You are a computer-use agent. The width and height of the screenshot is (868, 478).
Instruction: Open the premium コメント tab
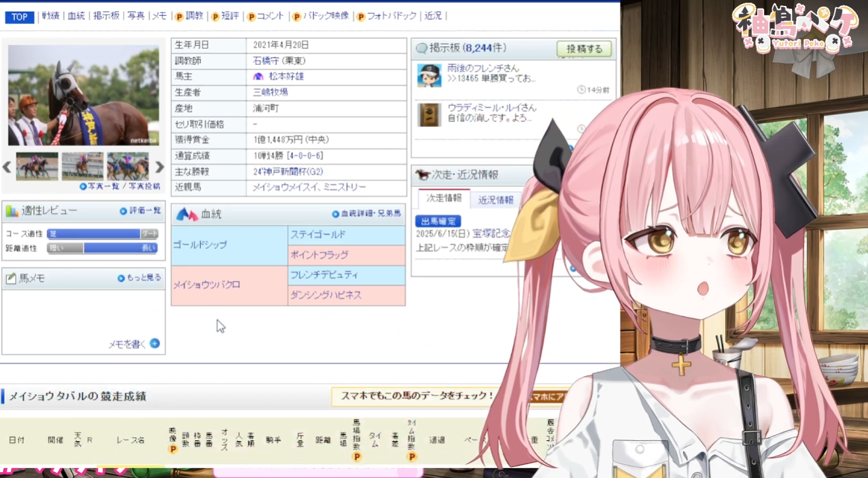[x=265, y=16]
